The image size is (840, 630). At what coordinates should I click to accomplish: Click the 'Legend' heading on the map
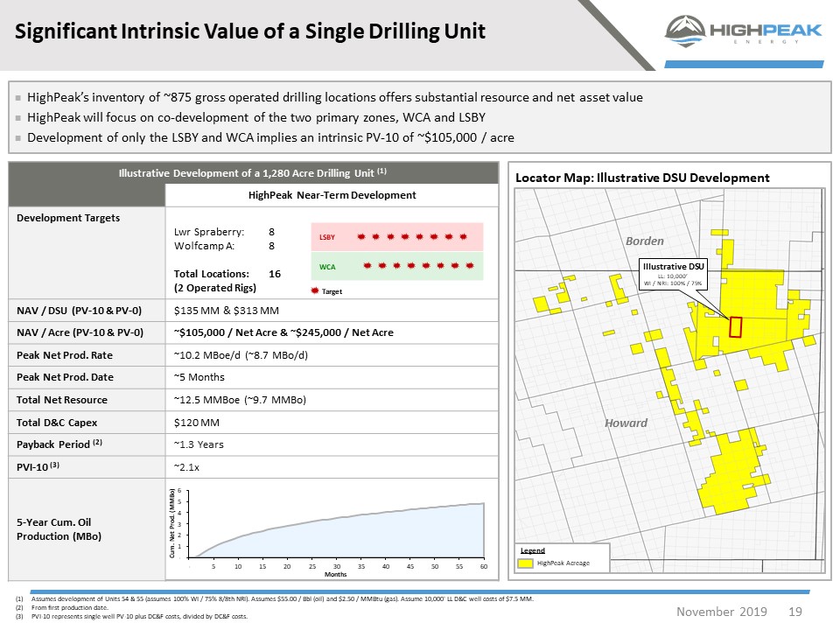point(533,550)
